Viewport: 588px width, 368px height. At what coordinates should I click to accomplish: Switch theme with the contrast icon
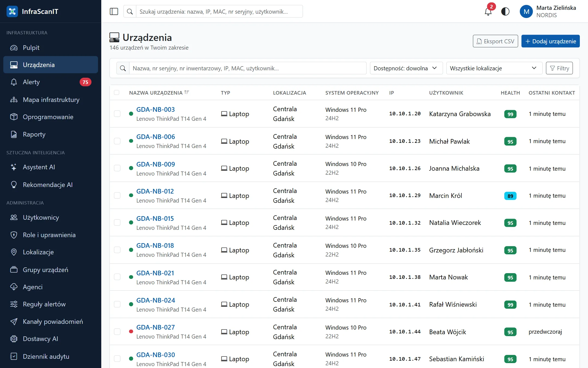[505, 11]
